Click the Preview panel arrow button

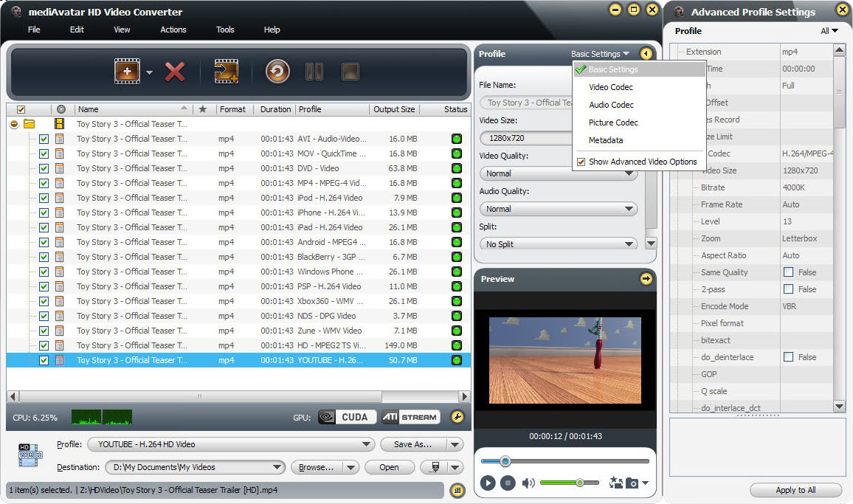pyautogui.click(x=646, y=279)
